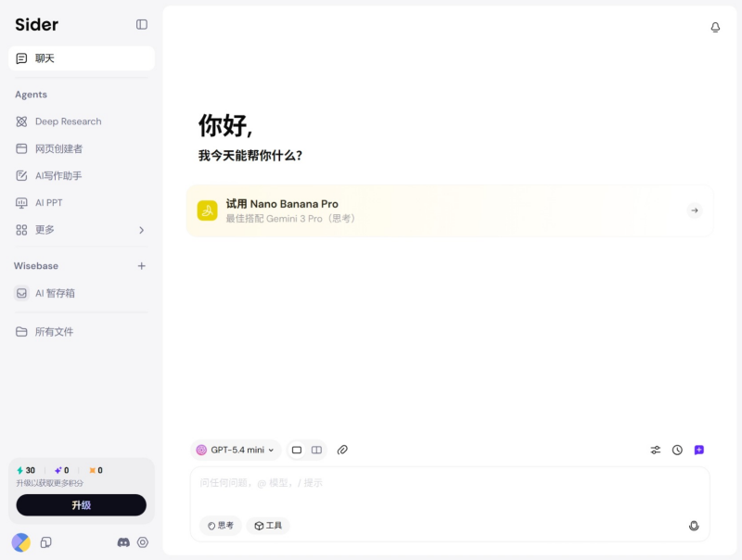742x560 pixels.
Task: Switch to single-pane chat view
Action: point(297,450)
